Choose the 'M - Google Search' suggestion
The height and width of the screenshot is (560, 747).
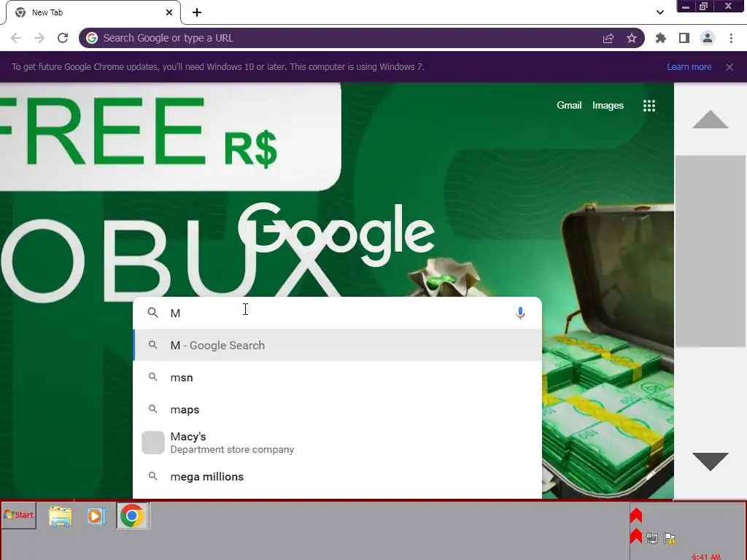click(337, 345)
